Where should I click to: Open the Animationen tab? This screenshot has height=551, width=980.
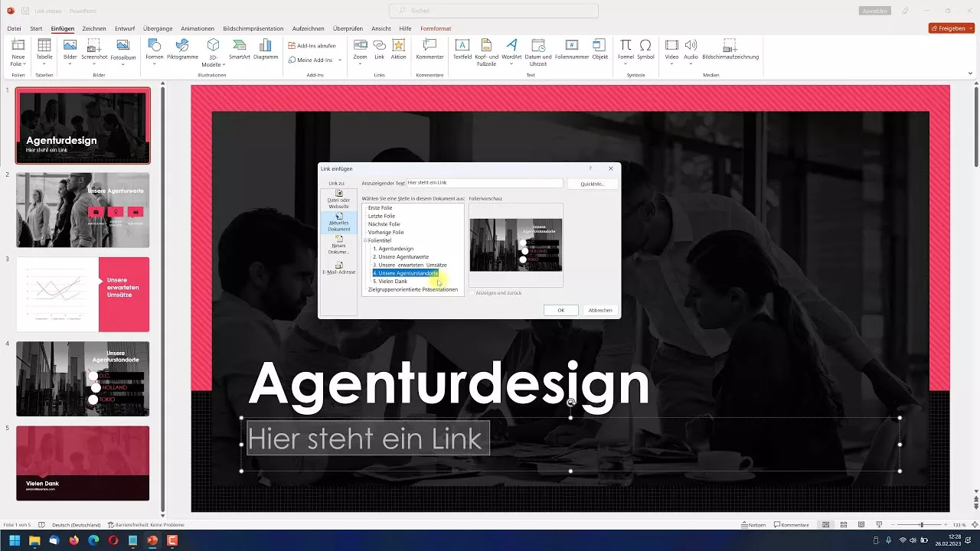pos(198,28)
